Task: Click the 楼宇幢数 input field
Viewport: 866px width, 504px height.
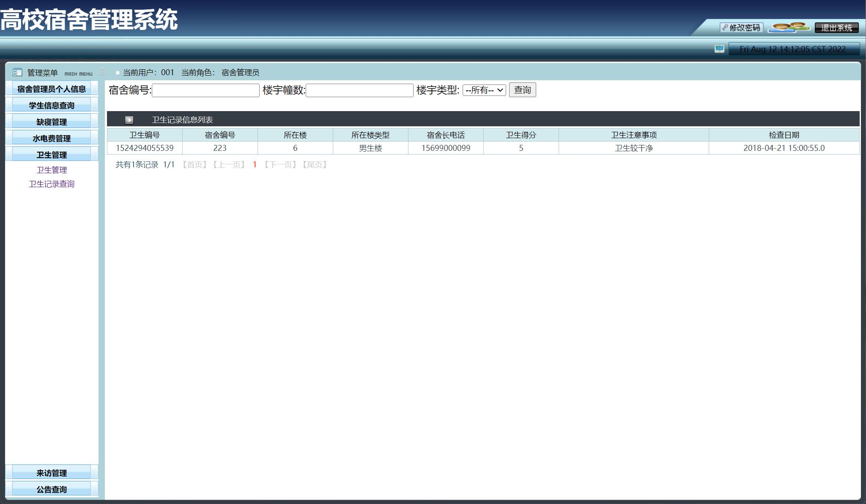Action: 359,90
